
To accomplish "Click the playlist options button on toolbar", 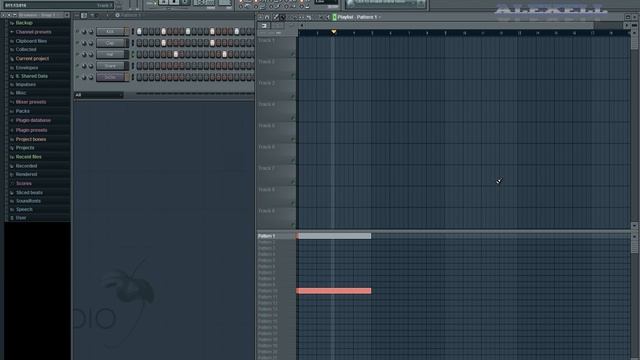I will (260, 17).
